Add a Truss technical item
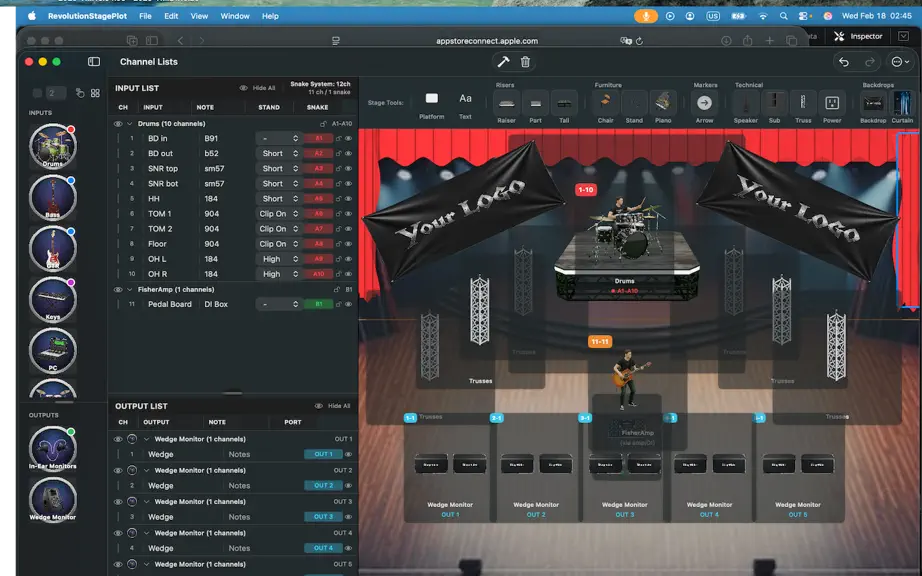Screen dimensions: 922x576 [803, 108]
